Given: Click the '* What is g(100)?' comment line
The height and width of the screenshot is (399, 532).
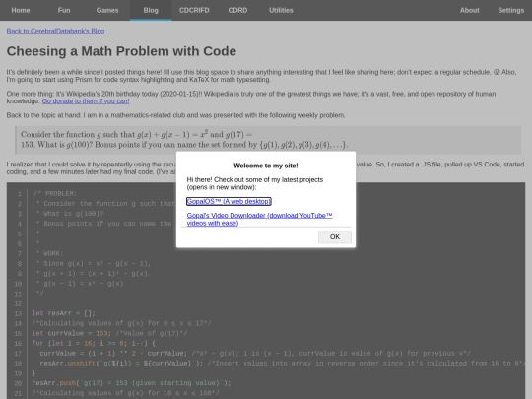Looking at the screenshot, I should click(x=70, y=214).
